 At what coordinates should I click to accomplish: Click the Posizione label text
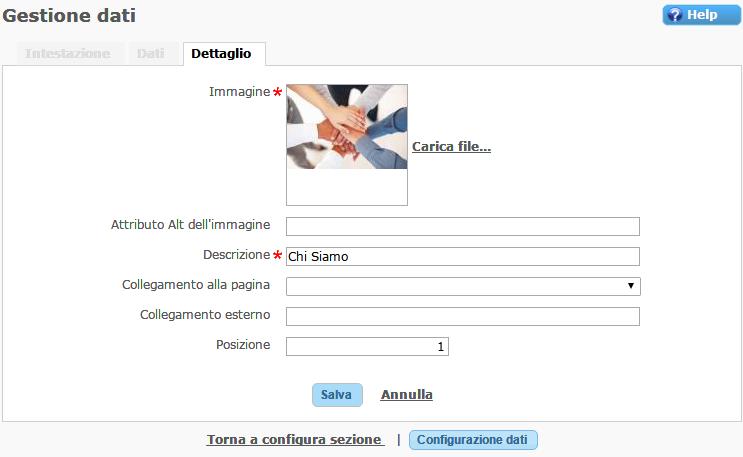click(243, 345)
